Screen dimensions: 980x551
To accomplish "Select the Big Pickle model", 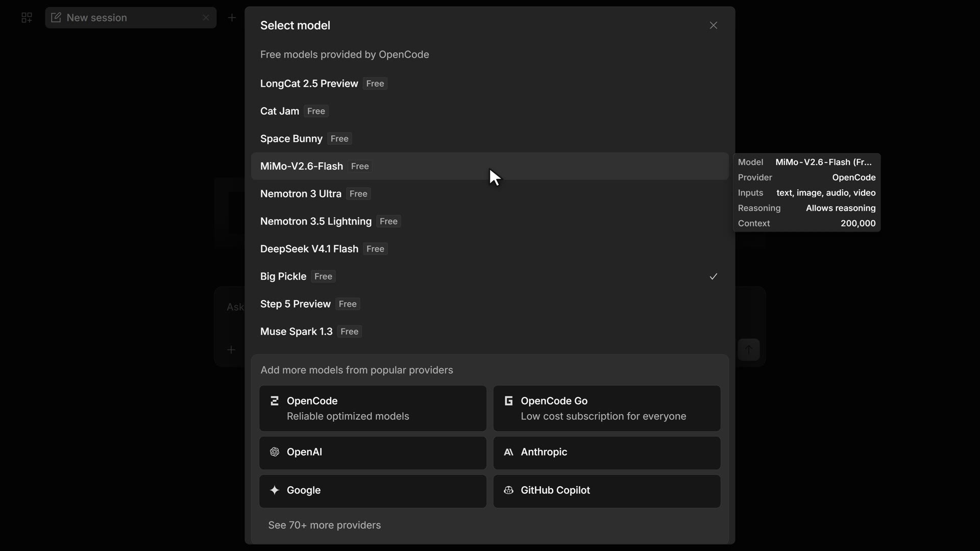I will click(489, 277).
